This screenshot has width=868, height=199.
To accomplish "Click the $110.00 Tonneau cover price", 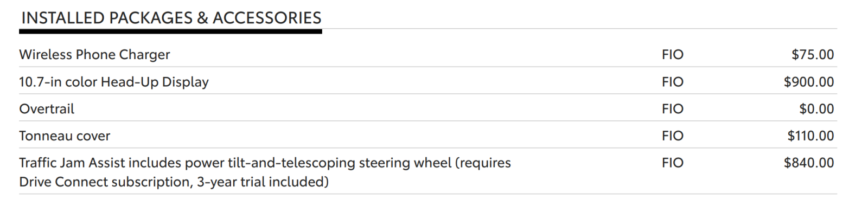I will click(x=810, y=136).
